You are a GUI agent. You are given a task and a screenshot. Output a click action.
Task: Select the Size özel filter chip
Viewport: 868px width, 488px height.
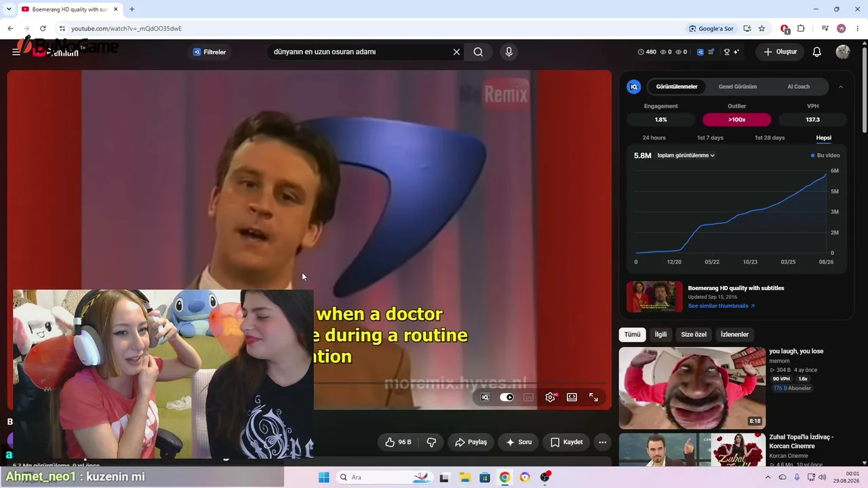coord(694,334)
